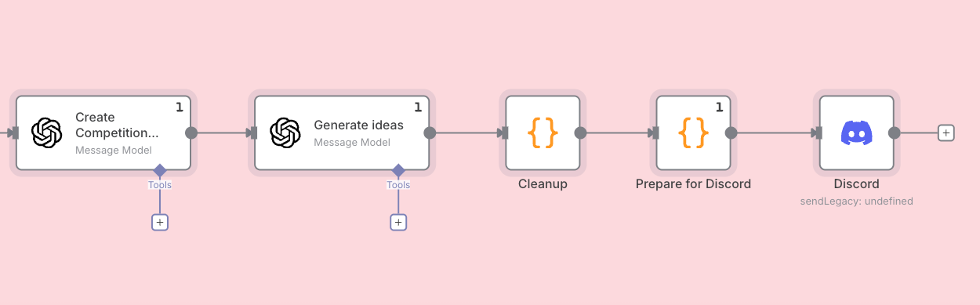Click the item count badge on Generate ideas
Viewport: 980px width, 305px height.
[418, 107]
